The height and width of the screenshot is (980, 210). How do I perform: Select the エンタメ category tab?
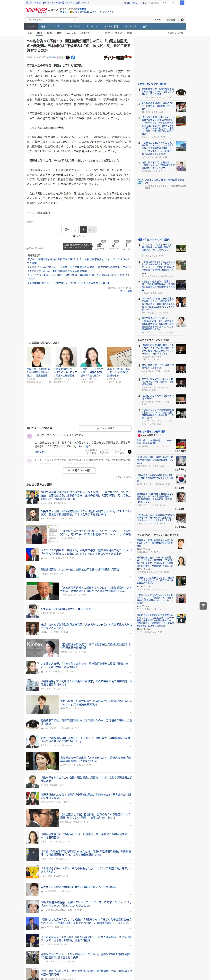click(71, 33)
